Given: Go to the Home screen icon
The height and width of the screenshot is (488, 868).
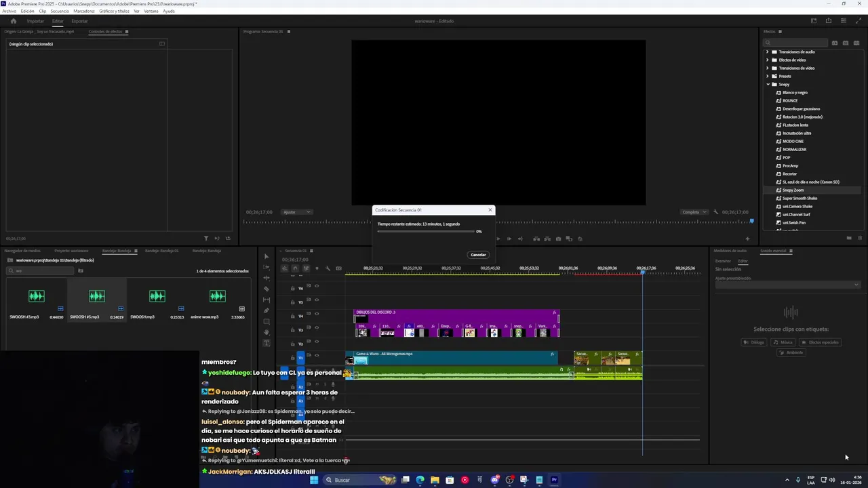Looking at the screenshot, I should 13,21.
